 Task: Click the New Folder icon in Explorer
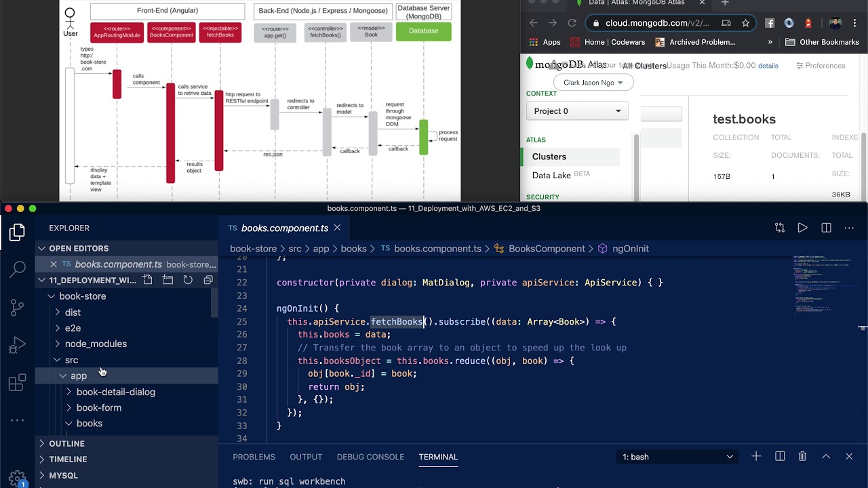click(x=167, y=280)
